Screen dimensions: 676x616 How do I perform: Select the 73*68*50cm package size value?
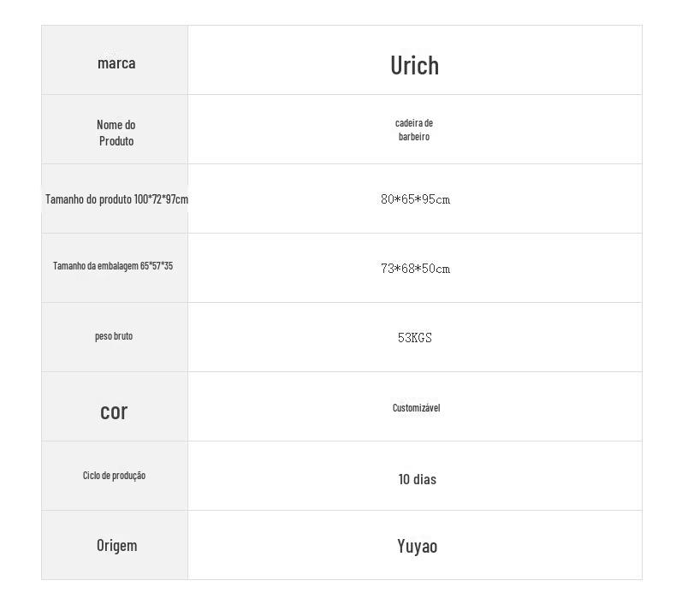pos(415,269)
